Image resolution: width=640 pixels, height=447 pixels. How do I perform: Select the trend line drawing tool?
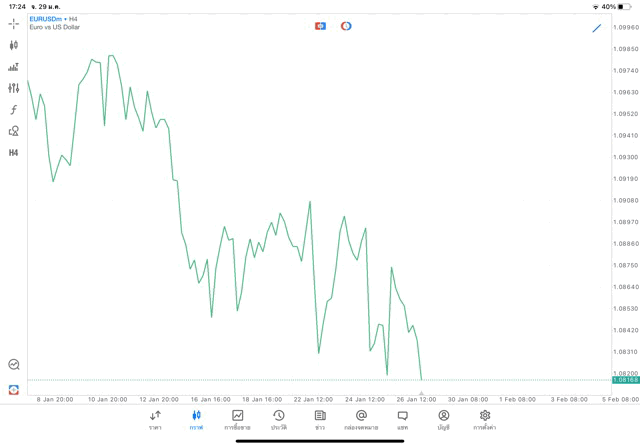[x=597, y=28]
